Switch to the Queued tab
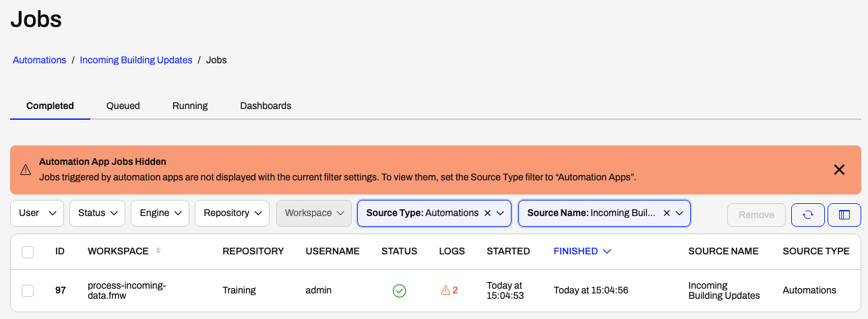Screen dimensions: 868x319 pyautogui.click(x=123, y=106)
